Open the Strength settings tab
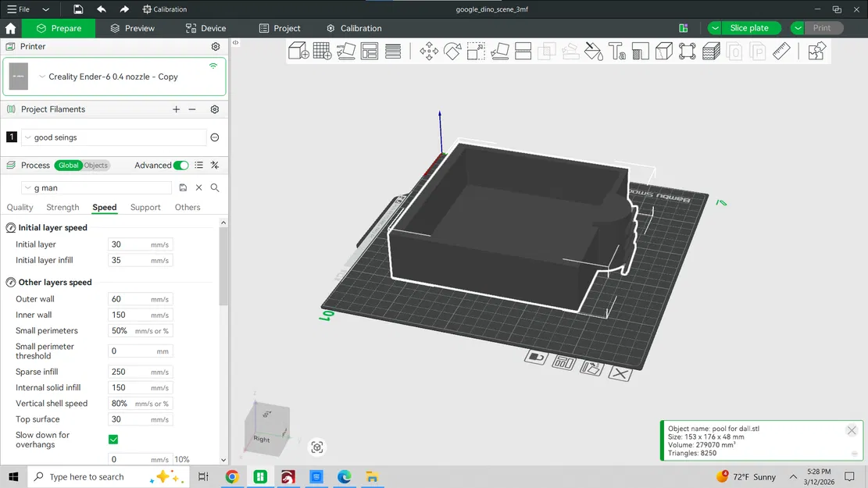868x488 pixels. 63,207
